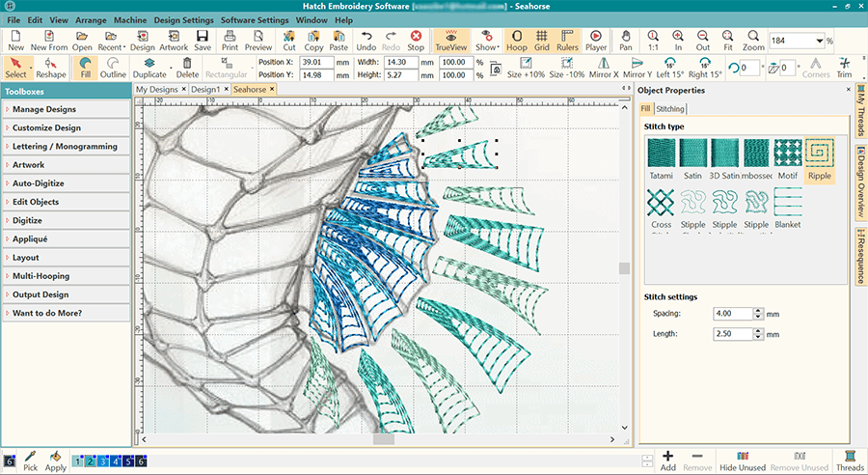Screen dimensions: 868x475
Task: Open the Threads panel button
Action: (x=850, y=461)
